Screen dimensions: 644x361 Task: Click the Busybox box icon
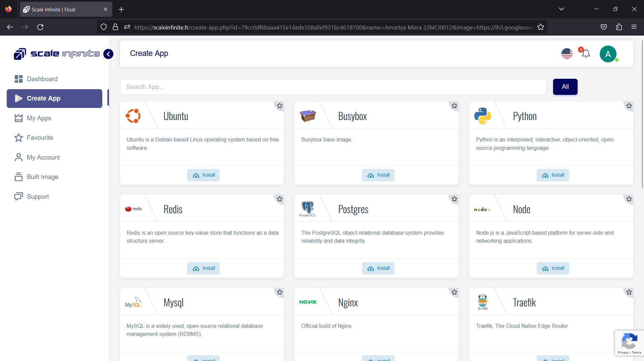click(308, 116)
